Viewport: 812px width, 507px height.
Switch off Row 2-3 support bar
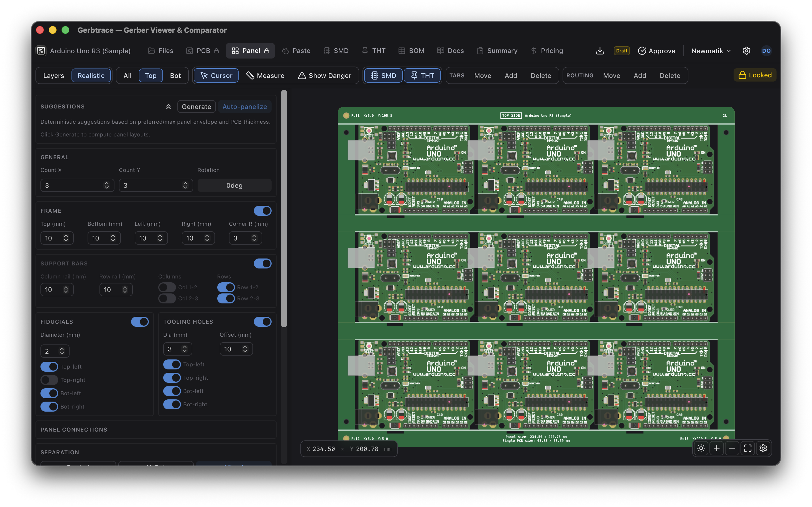pos(226,298)
